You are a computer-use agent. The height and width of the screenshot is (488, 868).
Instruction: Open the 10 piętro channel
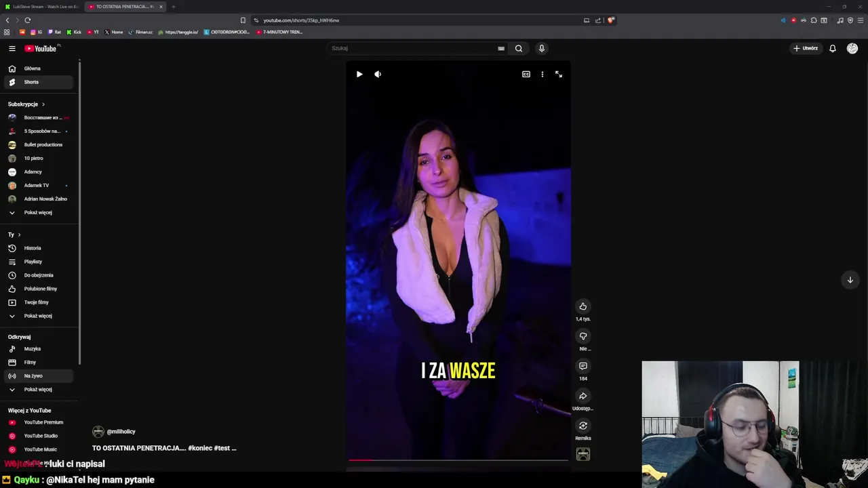[x=39, y=158]
